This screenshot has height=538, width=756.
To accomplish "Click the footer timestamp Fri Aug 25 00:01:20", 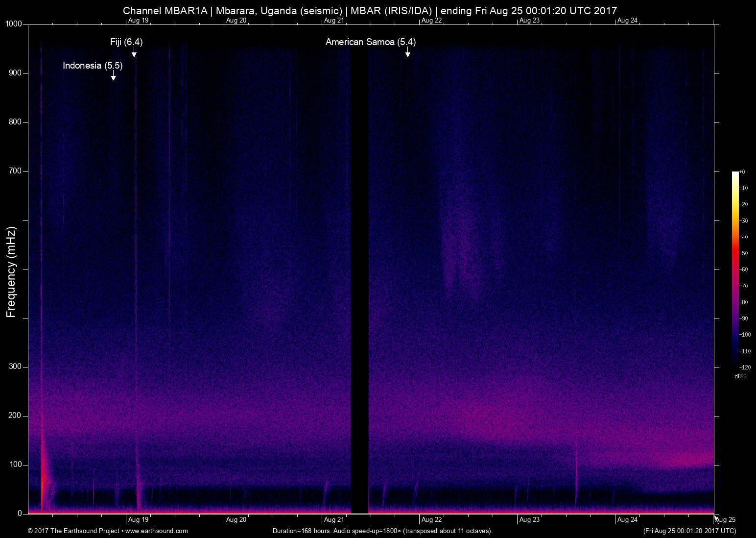I will pos(689,531).
